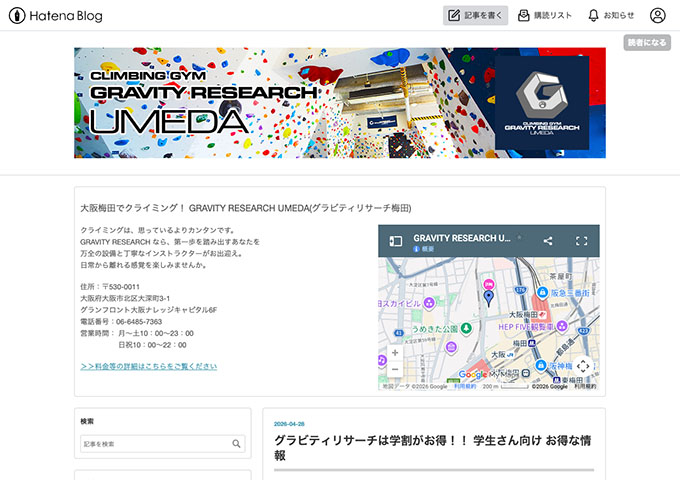Image resolution: width=680 pixels, height=480 pixels.
Task: Open the Gravity Research Umeda banner image
Action: pyautogui.click(x=340, y=103)
